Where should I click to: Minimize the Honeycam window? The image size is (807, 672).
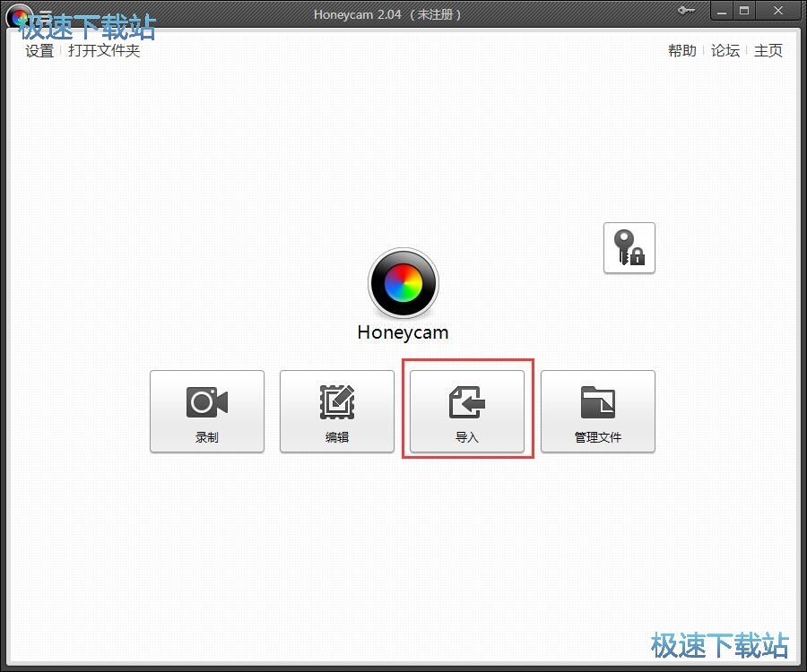point(722,10)
